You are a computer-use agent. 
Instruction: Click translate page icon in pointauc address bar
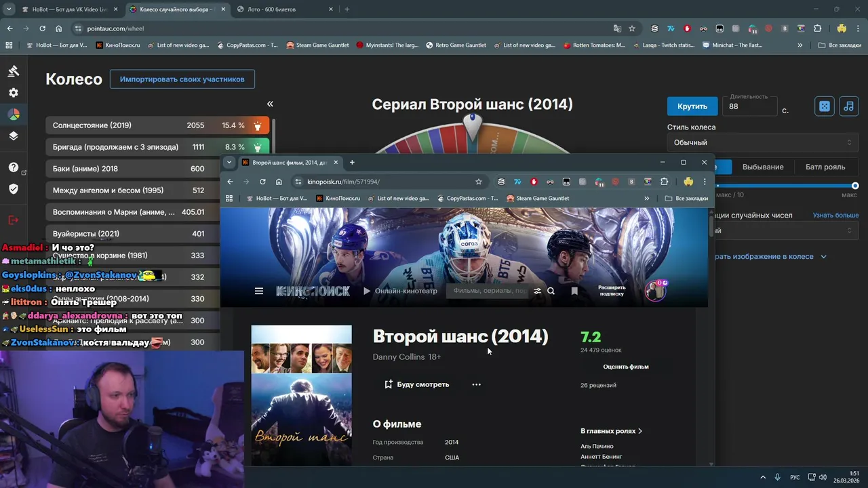(617, 28)
